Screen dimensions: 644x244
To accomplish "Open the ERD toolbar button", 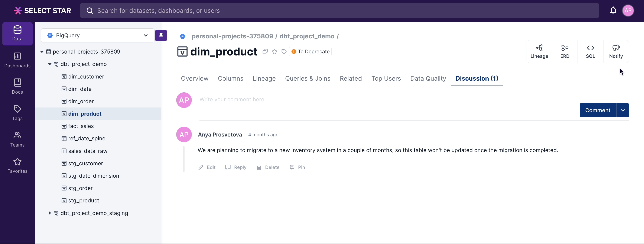I will (x=565, y=52).
